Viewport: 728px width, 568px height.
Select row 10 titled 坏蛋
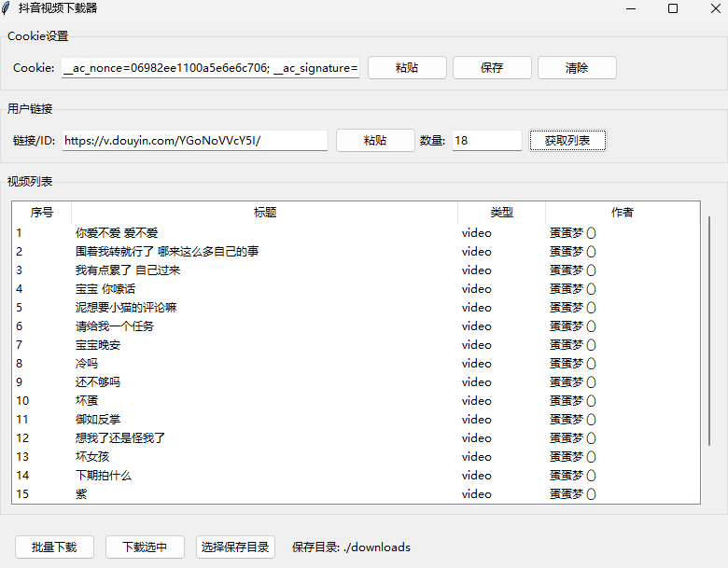(357, 401)
